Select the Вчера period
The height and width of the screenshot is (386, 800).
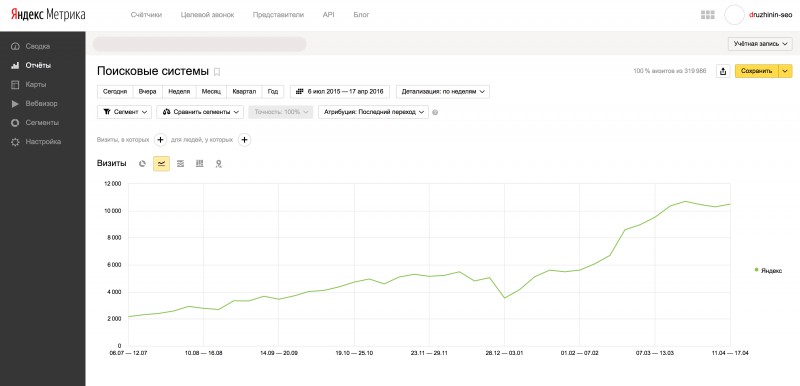click(x=147, y=92)
